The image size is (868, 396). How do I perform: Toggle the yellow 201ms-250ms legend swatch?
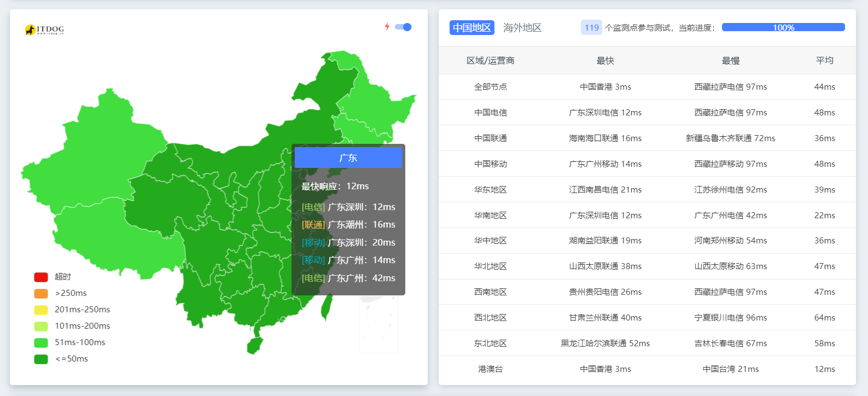point(41,310)
